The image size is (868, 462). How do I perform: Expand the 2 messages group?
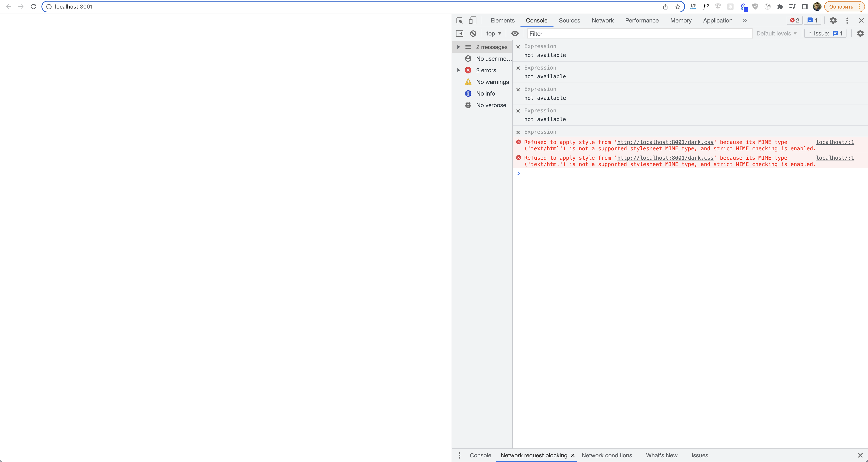coord(459,47)
